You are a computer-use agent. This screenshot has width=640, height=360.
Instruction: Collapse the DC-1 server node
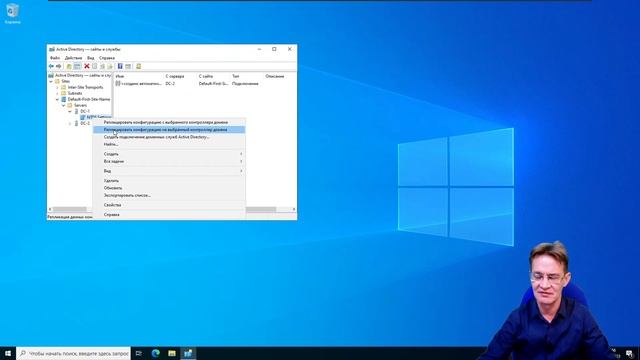click(70, 111)
